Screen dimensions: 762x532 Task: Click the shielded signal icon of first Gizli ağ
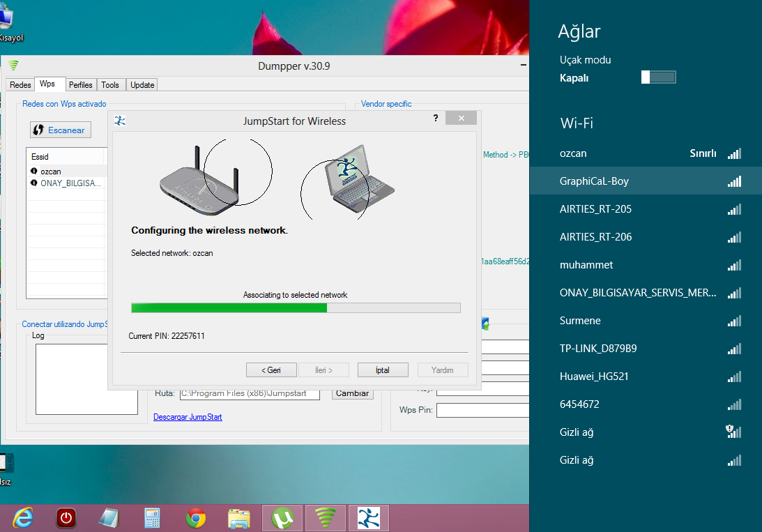point(733,432)
